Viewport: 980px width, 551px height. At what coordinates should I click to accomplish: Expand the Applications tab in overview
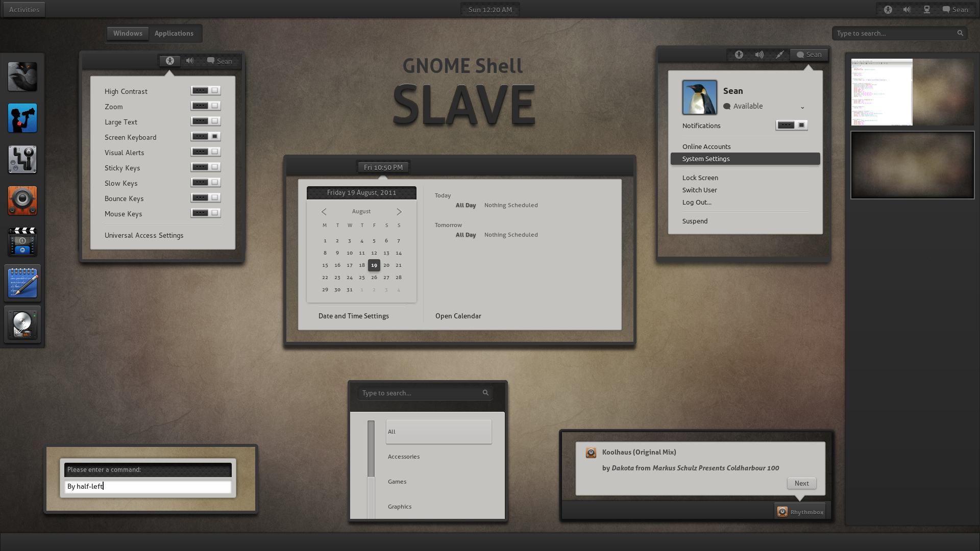tap(174, 33)
